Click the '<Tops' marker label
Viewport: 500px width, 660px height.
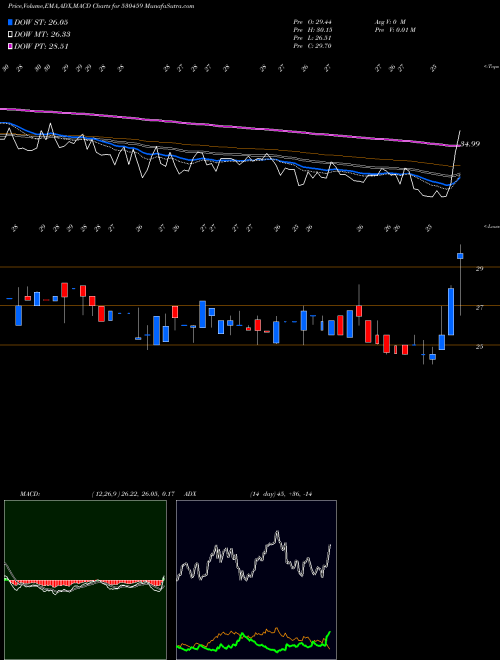tap(491, 67)
